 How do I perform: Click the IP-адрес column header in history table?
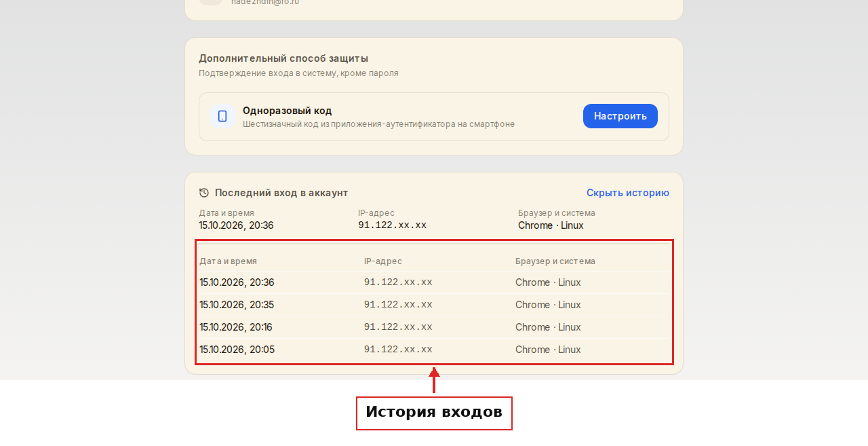coord(383,261)
